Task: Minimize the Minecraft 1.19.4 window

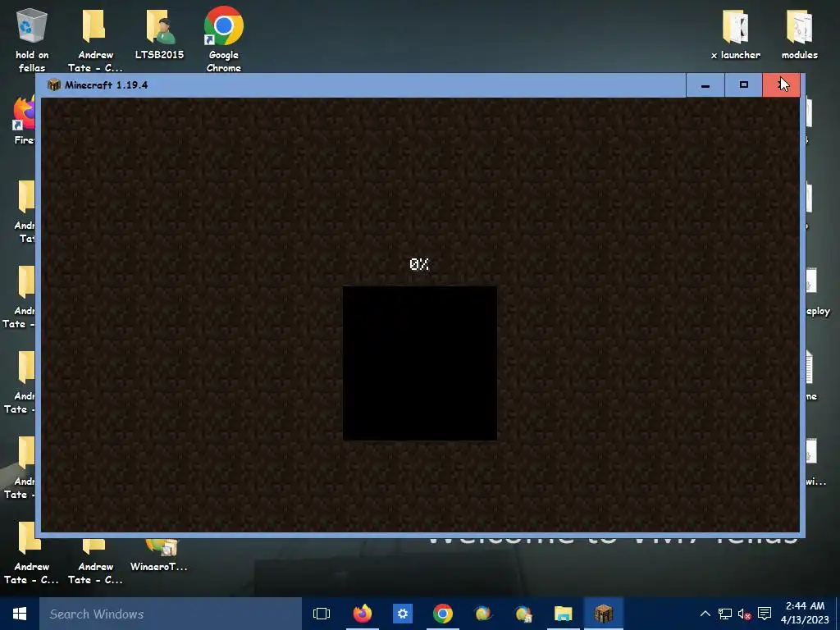Action: [705, 85]
